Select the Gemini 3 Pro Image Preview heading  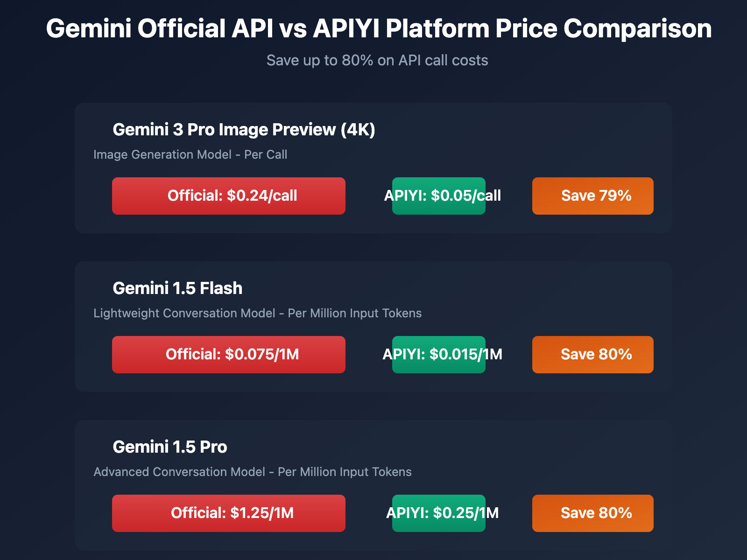click(244, 130)
